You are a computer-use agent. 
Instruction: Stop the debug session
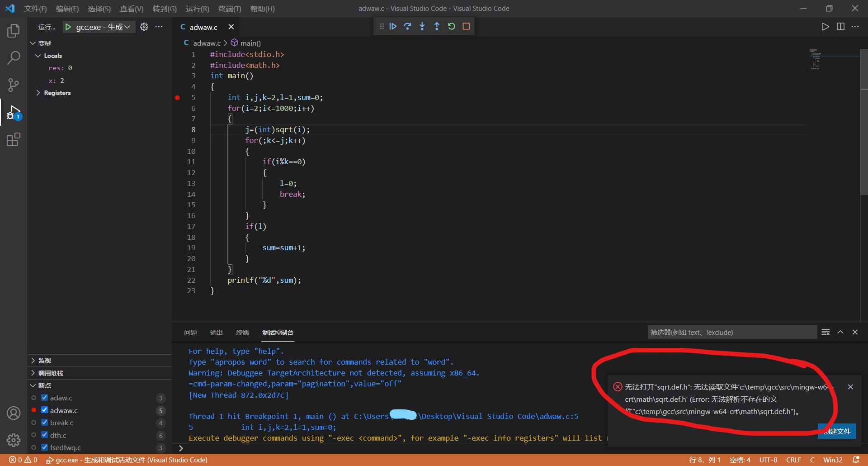[x=466, y=26]
